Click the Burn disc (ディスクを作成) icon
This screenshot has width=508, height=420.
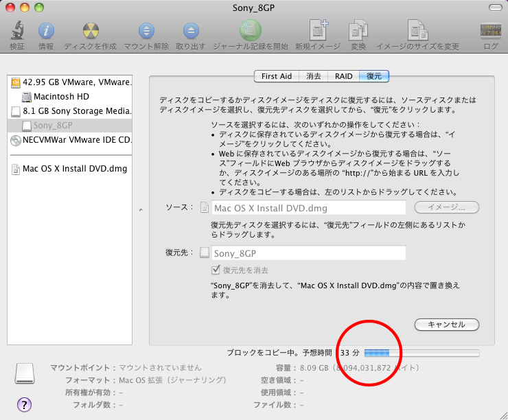coord(91,31)
